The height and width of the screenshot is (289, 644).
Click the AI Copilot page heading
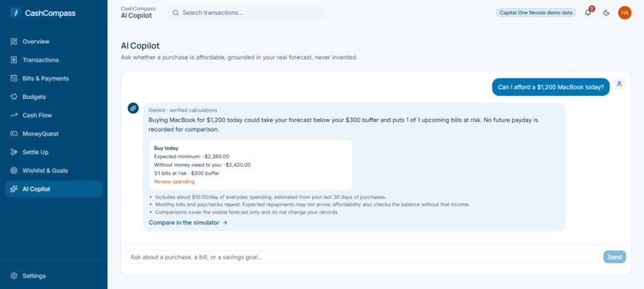tap(140, 46)
